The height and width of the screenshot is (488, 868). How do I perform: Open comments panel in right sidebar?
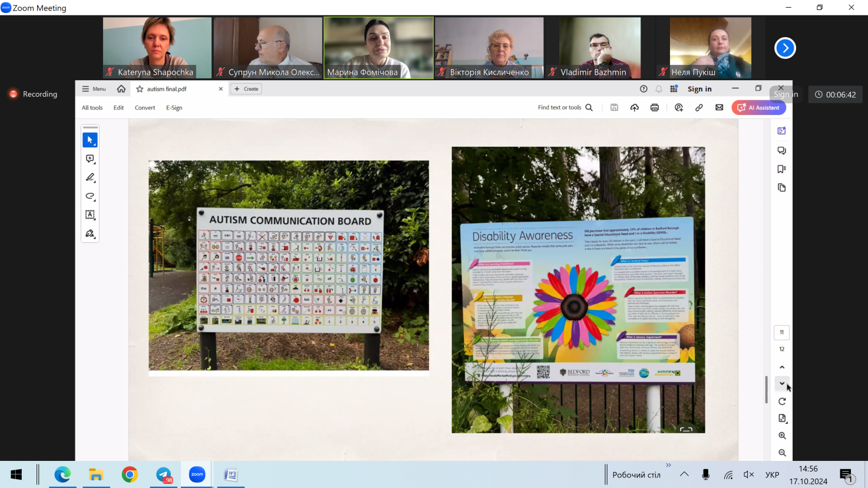[782, 150]
